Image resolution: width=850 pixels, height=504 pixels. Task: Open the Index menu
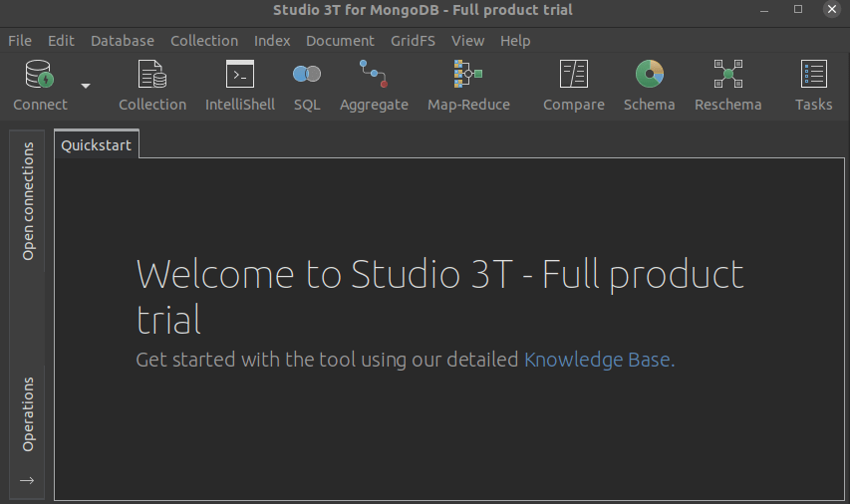pyautogui.click(x=272, y=41)
